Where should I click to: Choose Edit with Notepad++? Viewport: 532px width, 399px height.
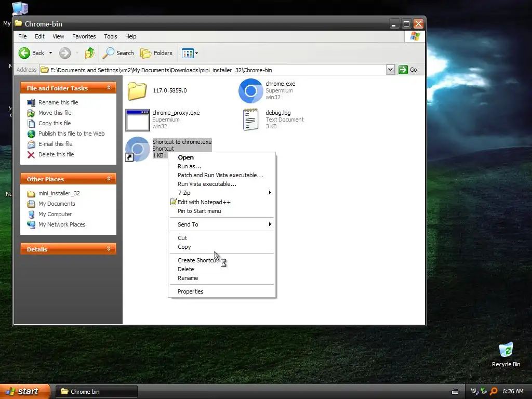tap(222, 202)
